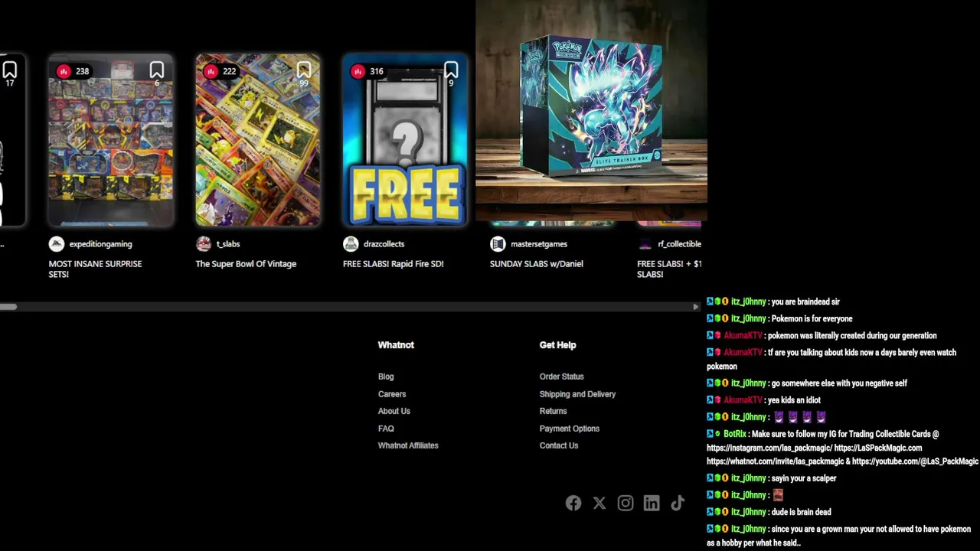Open 'FREE SLABS! Rapid Fire SD!' title
The height and width of the screenshot is (551, 980).
pos(394,264)
